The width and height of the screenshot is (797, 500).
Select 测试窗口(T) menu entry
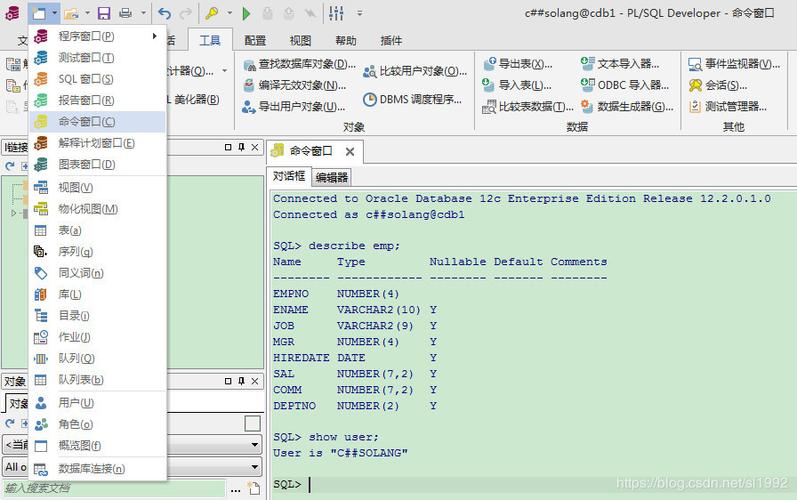[x=98, y=57]
